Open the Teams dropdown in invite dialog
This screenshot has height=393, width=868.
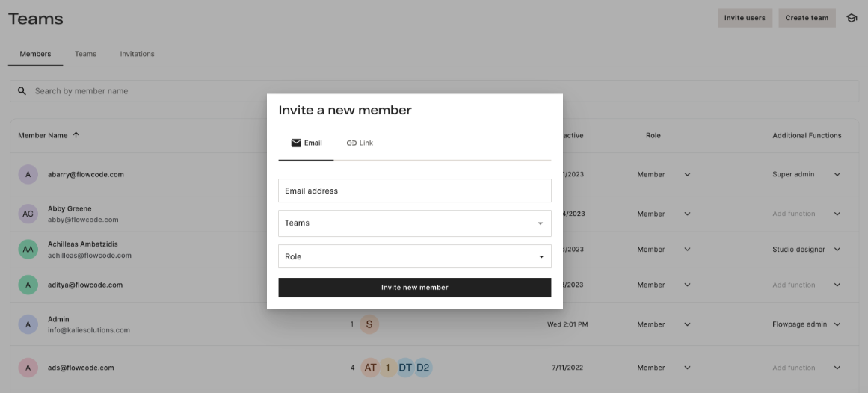[414, 223]
